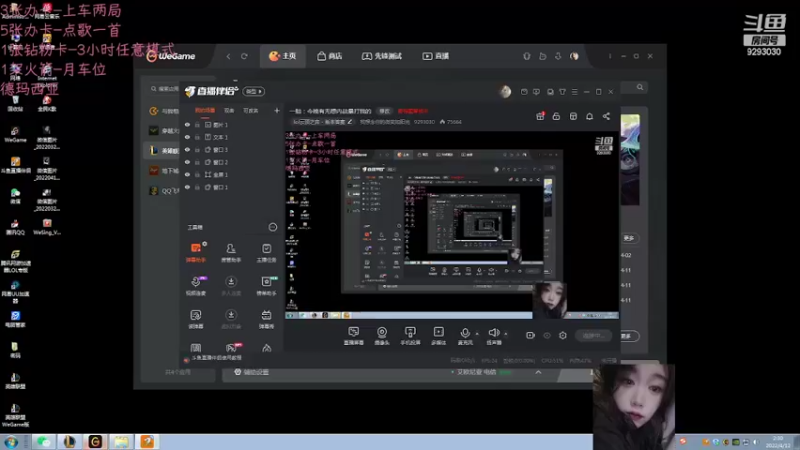Click 辅助设置 in WeGame bottom bar

coord(252,372)
